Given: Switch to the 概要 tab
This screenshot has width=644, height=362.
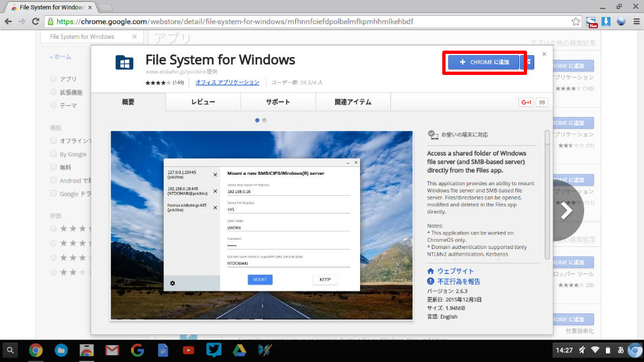Looking at the screenshot, I should tap(128, 102).
